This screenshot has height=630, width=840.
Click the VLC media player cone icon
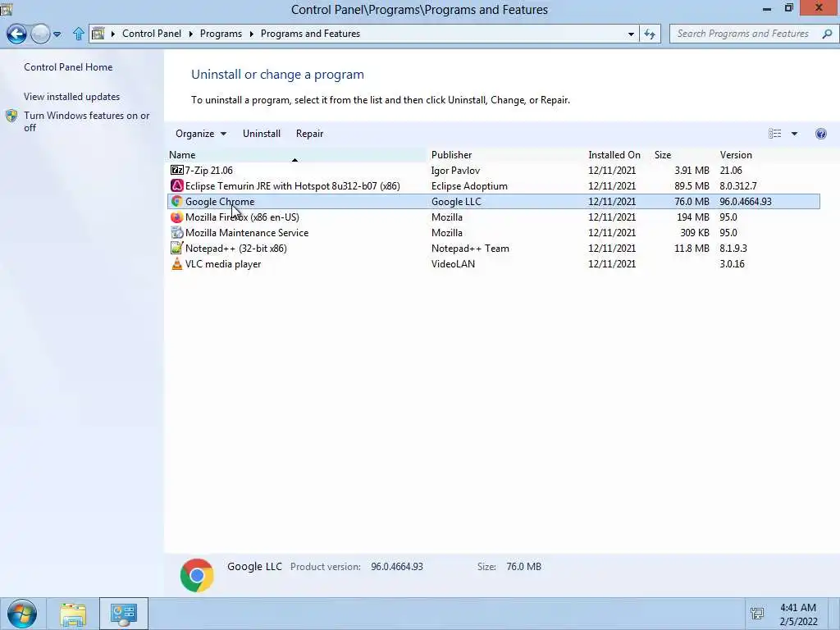(177, 263)
